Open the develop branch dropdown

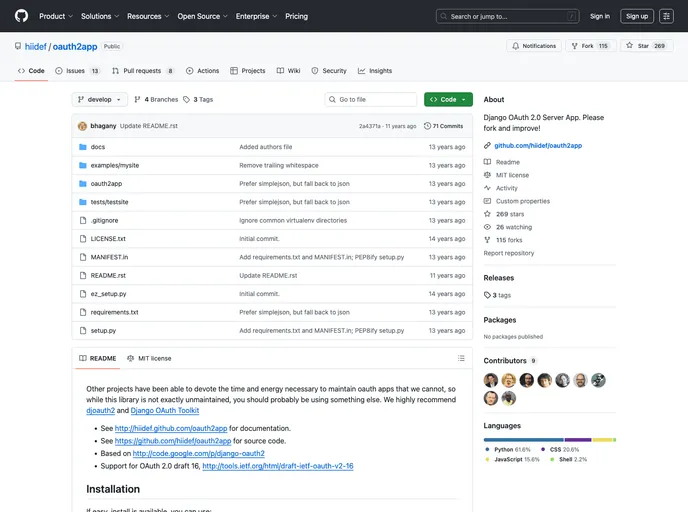(100, 100)
